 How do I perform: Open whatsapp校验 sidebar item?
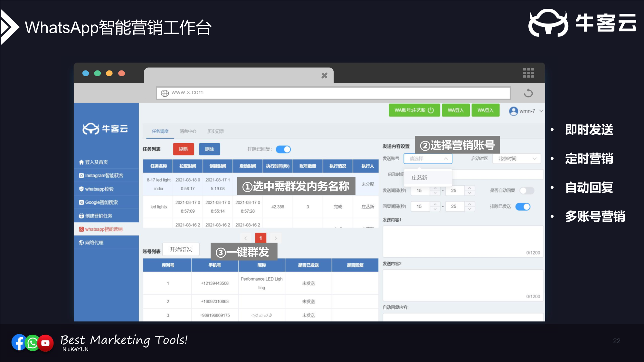click(106, 189)
